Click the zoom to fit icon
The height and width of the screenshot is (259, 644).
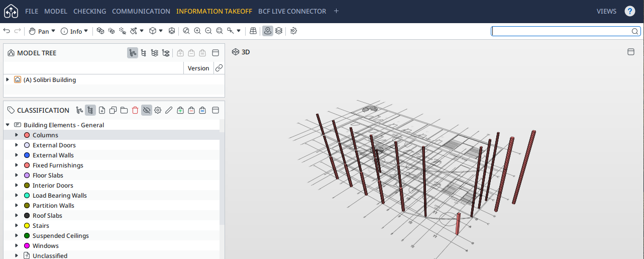coord(220,31)
